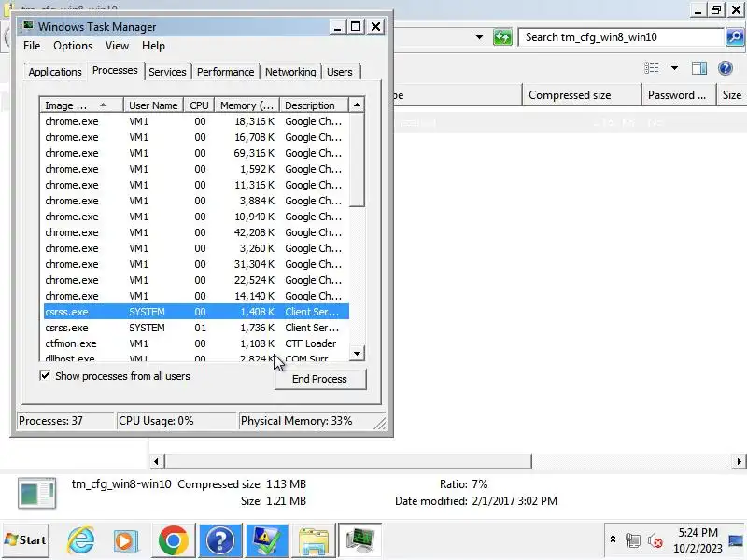Select chrome.exe process using 14,140 K

(196, 296)
